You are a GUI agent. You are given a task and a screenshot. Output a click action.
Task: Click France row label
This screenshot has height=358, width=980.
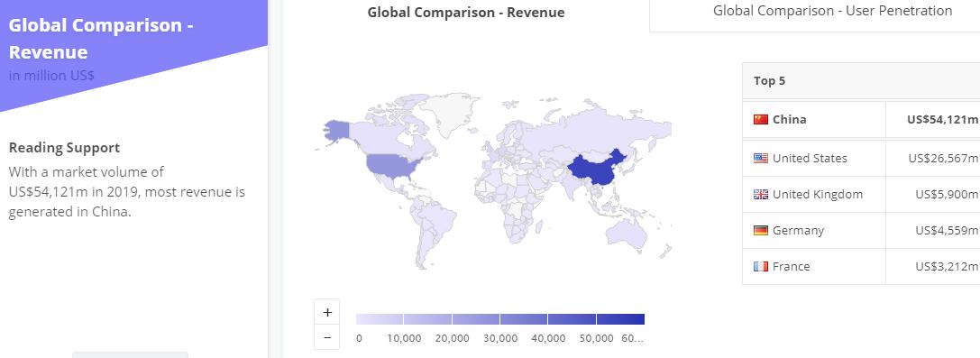792,267
